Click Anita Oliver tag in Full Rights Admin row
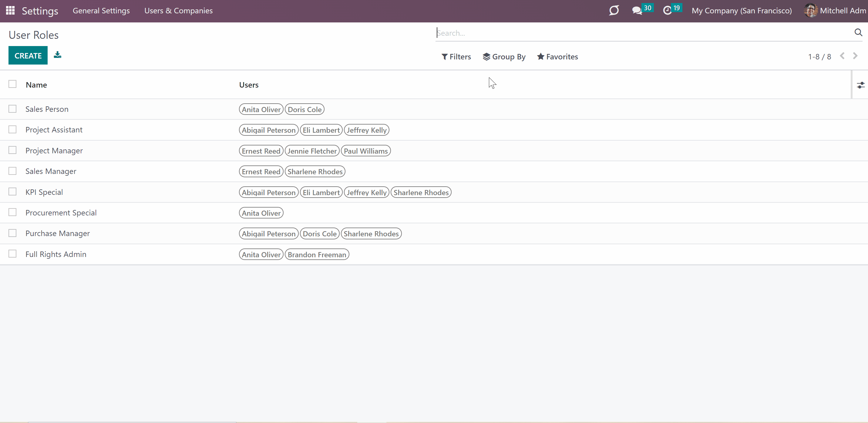 click(261, 255)
